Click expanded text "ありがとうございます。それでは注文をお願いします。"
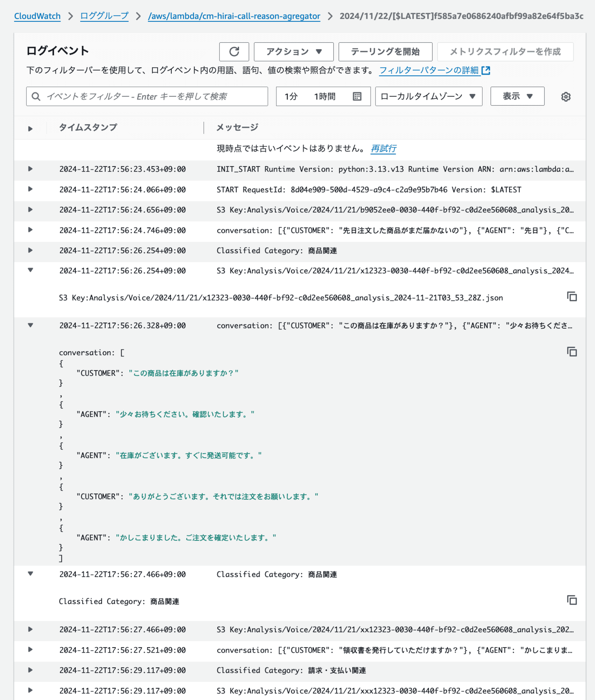The width and height of the screenshot is (595, 700). (224, 497)
